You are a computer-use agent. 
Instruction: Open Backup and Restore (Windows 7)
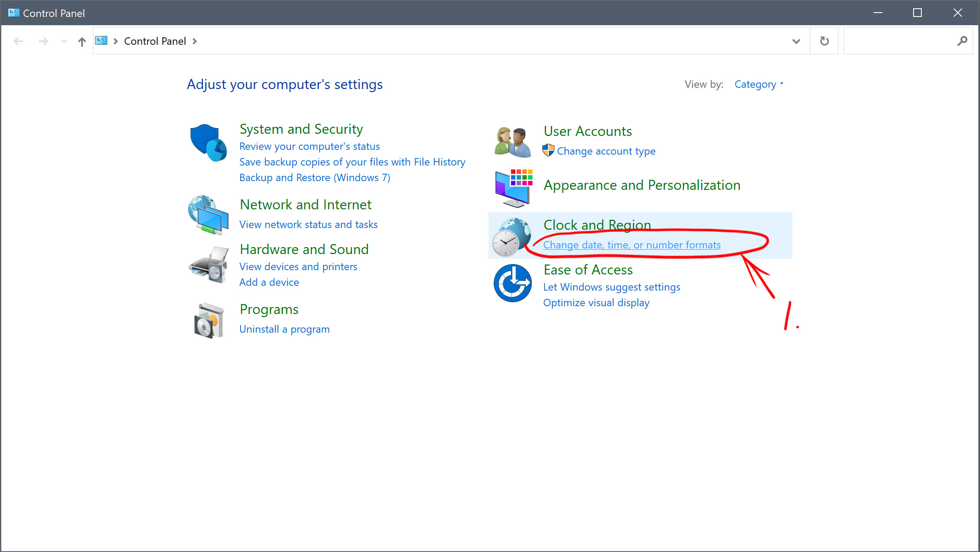tap(315, 178)
